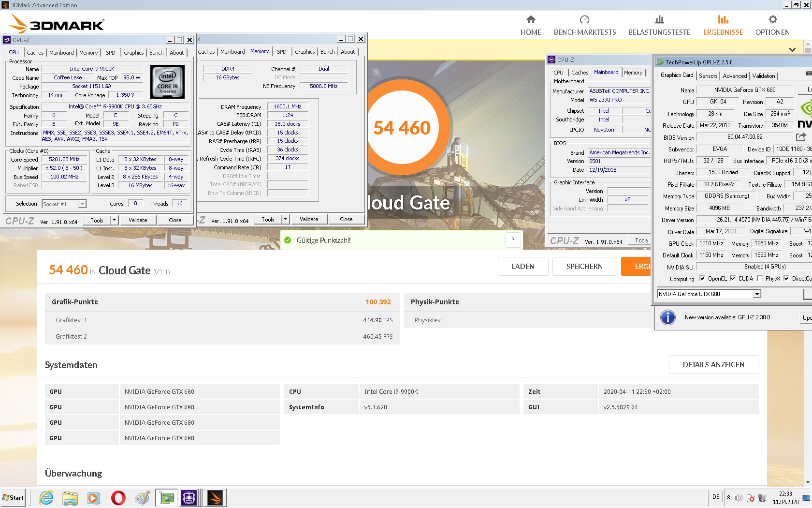Click the Intel Core i9 logo in CPU-Z
The width and height of the screenshot is (812, 508).
coord(167,82)
